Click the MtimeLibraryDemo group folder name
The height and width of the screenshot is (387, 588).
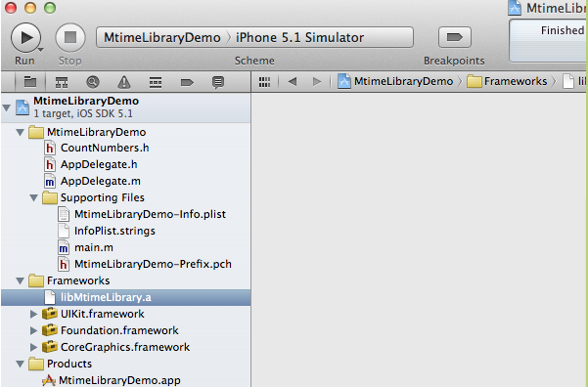tap(96, 132)
